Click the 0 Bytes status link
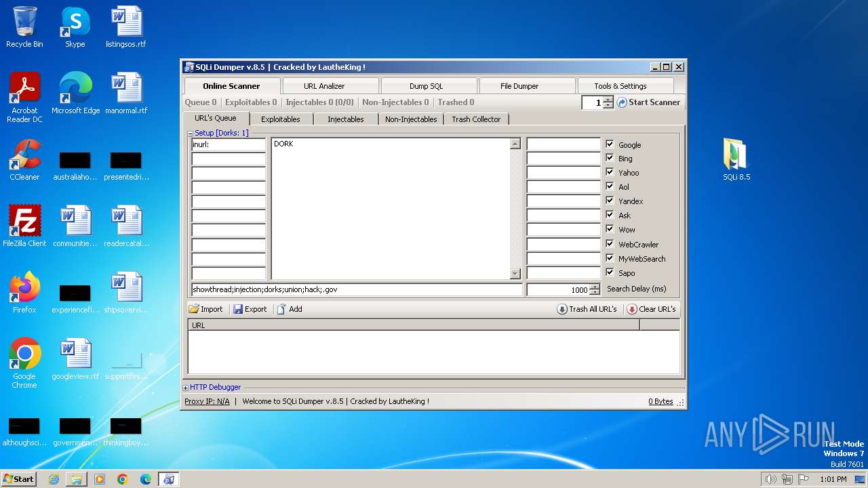This screenshot has height=488, width=868. 660,401
